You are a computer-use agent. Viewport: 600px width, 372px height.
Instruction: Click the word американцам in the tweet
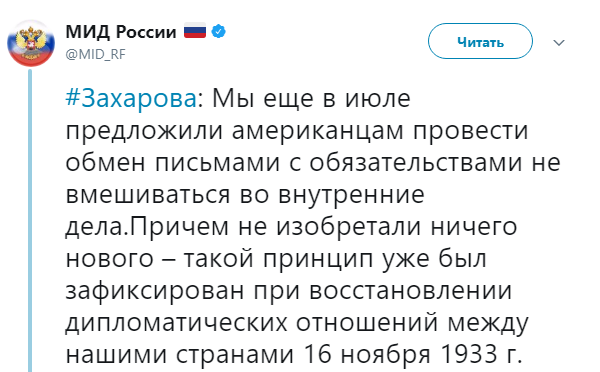[318, 131]
